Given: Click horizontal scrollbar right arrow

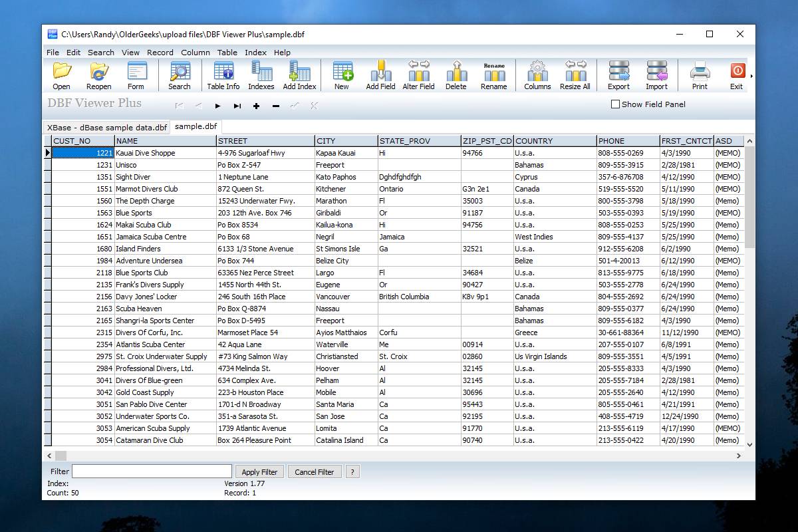Looking at the screenshot, I should click(738, 456).
